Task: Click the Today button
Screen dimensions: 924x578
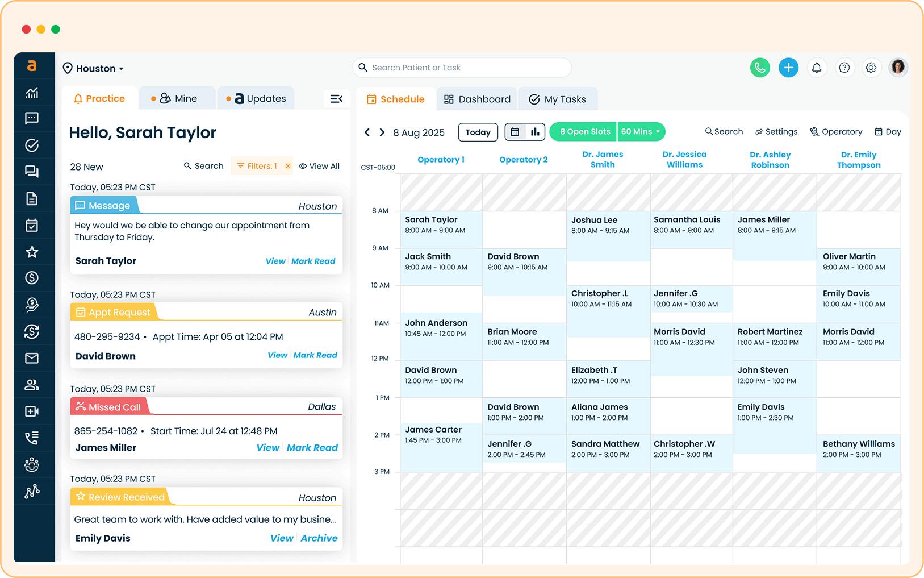Action: [x=478, y=132]
